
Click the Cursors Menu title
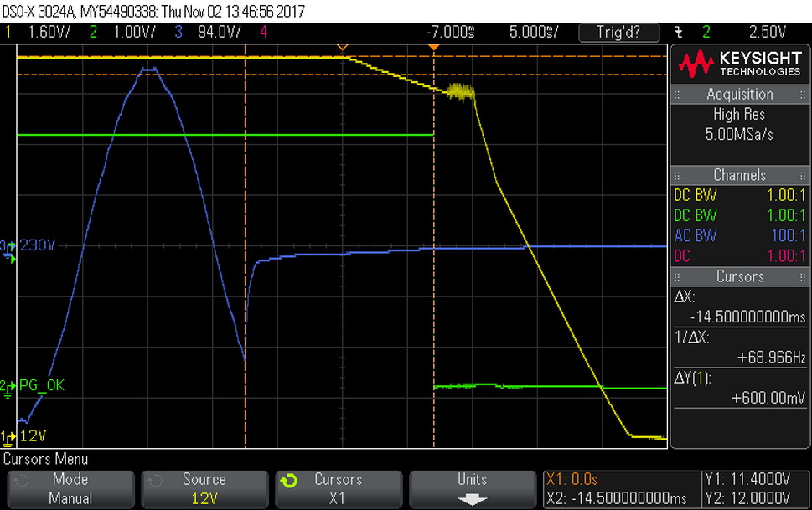(45, 459)
